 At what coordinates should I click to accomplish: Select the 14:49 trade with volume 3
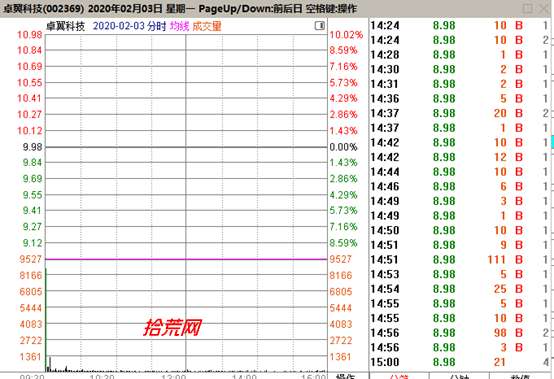(x=460, y=201)
